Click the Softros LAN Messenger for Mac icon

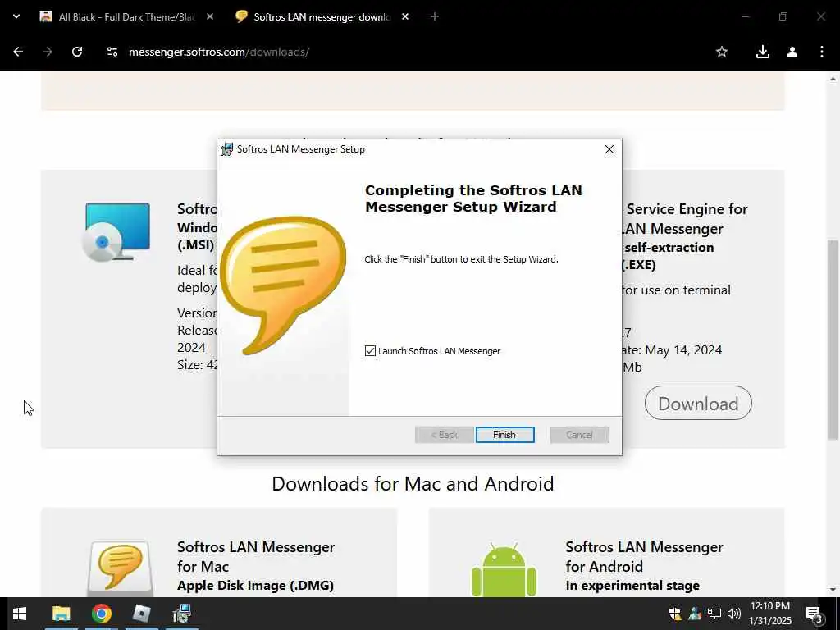[120, 569]
